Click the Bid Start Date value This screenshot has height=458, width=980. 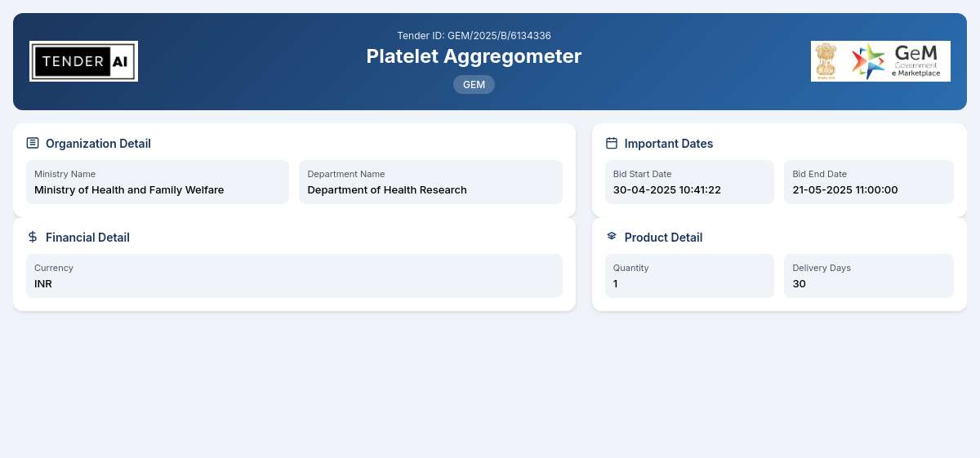tap(667, 190)
